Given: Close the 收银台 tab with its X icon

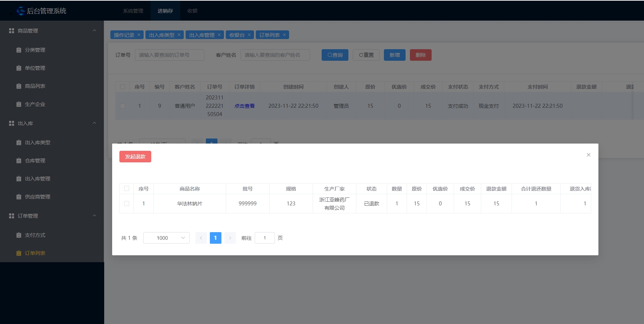Looking at the screenshot, I should [249, 35].
